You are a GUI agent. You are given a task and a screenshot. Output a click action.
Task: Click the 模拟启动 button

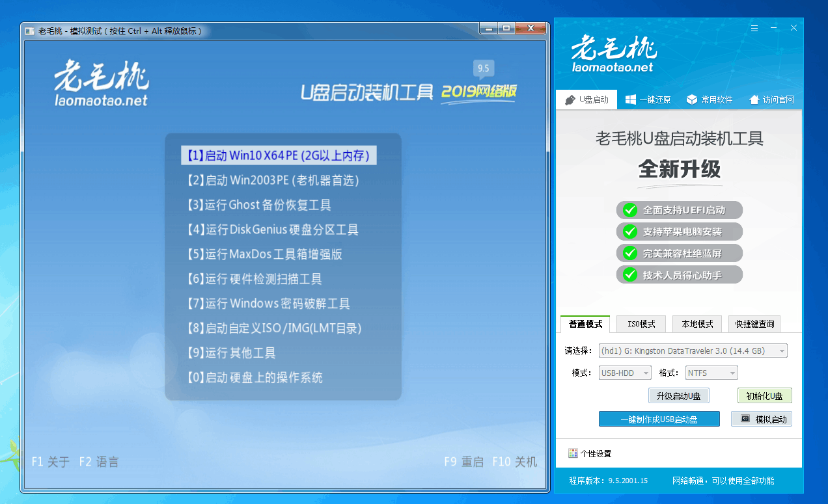click(762, 419)
